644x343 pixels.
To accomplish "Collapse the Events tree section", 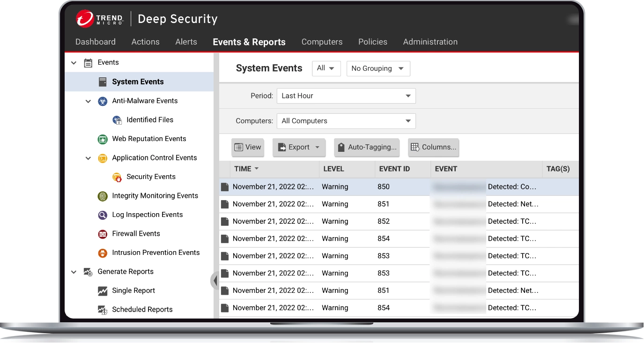I will click(x=74, y=63).
